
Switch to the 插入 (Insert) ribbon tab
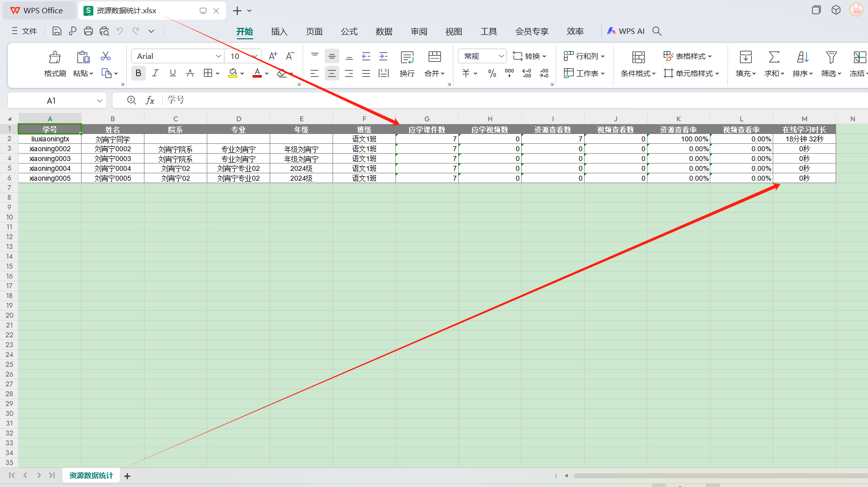279,31
